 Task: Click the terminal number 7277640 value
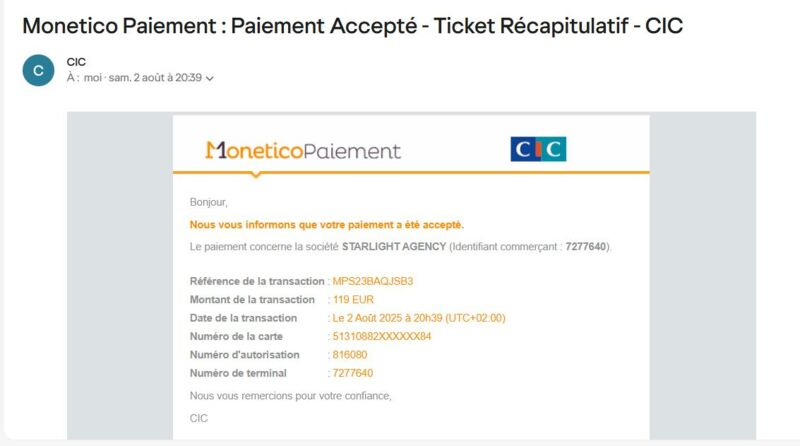tap(353, 373)
